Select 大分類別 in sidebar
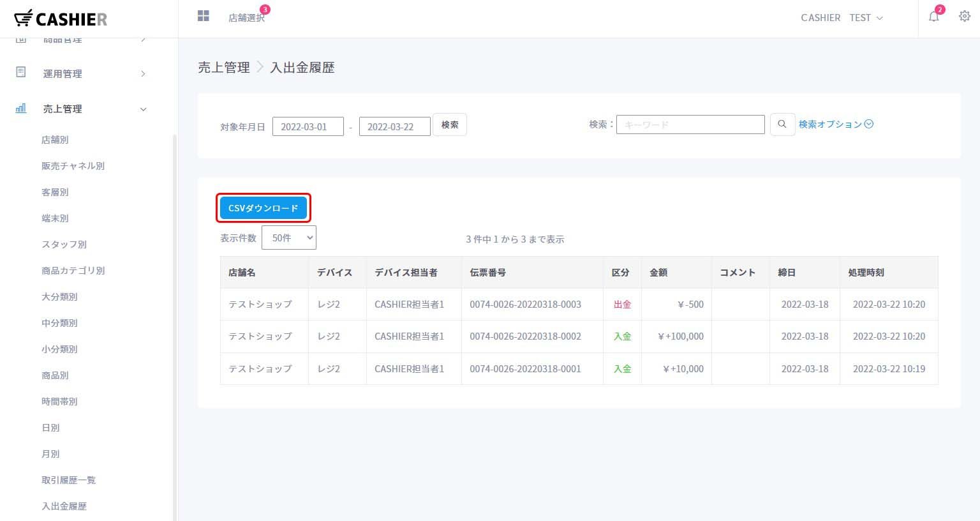The image size is (980, 521). (x=59, y=297)
